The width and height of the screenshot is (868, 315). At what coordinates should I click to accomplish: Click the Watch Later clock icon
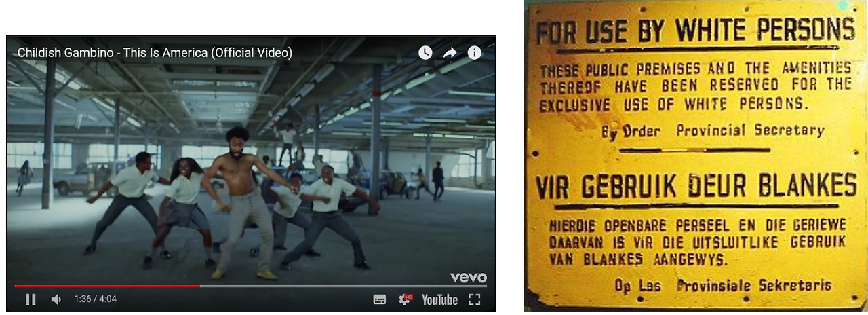[425, 52]
